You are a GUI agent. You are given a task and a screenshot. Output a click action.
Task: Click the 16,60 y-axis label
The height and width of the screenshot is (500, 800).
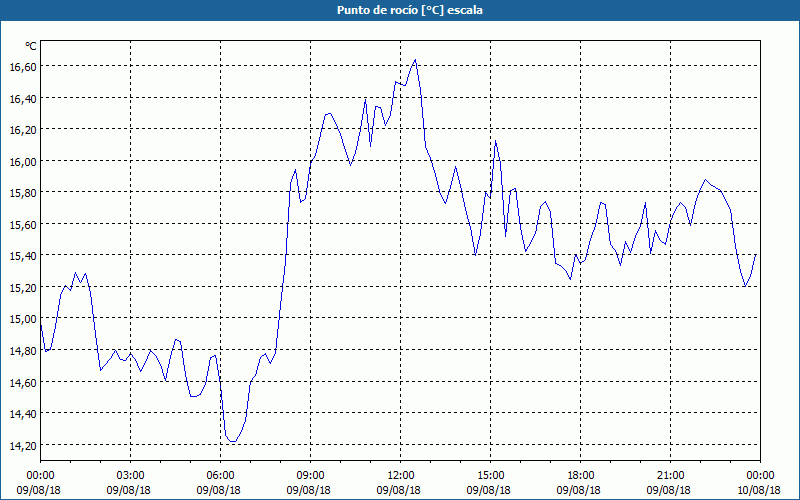tap(23, 67)
